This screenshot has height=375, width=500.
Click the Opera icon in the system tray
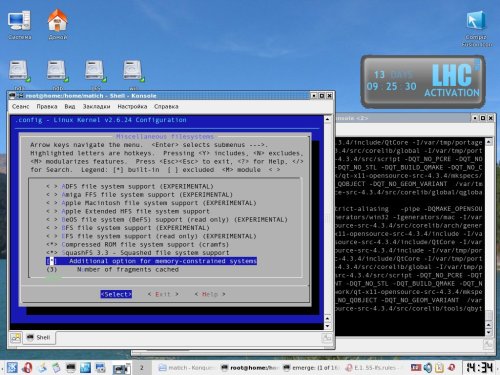[x=452, y=368]
